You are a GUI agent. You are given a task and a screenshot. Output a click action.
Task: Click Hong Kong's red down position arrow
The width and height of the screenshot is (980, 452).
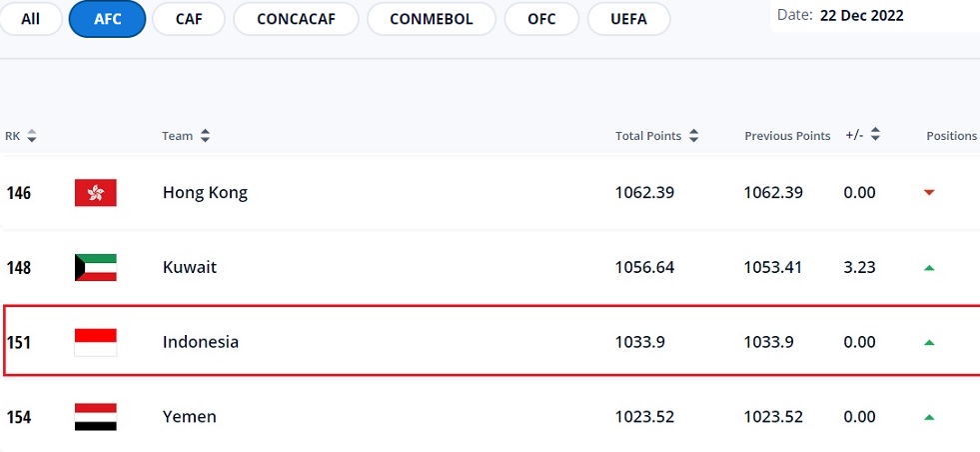click(929, 193)
